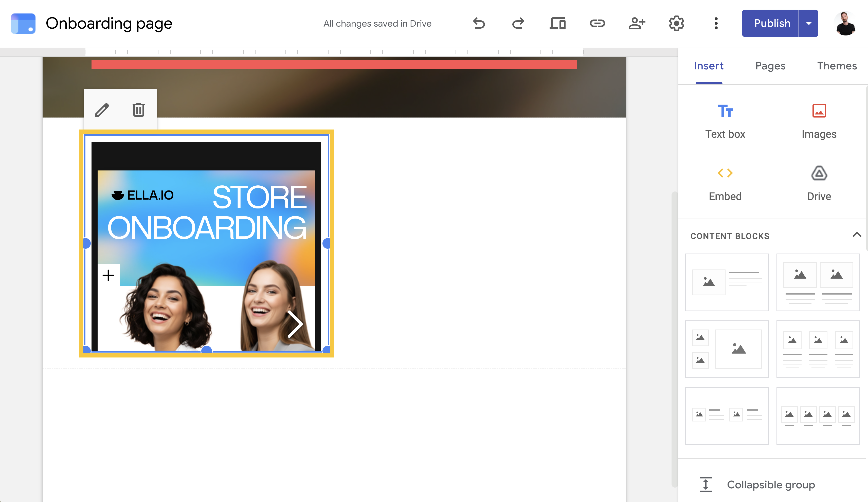The image size is (868, 502).
Task: Insert Images from the panel
Action: tap(819, 122)
